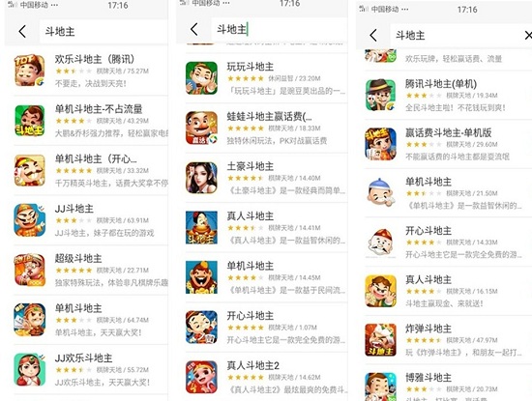The height and width of the screenshot is (401, 532).
Task: Tap the JJ欢乐斗地主 app icon
Action: (30, 369)
